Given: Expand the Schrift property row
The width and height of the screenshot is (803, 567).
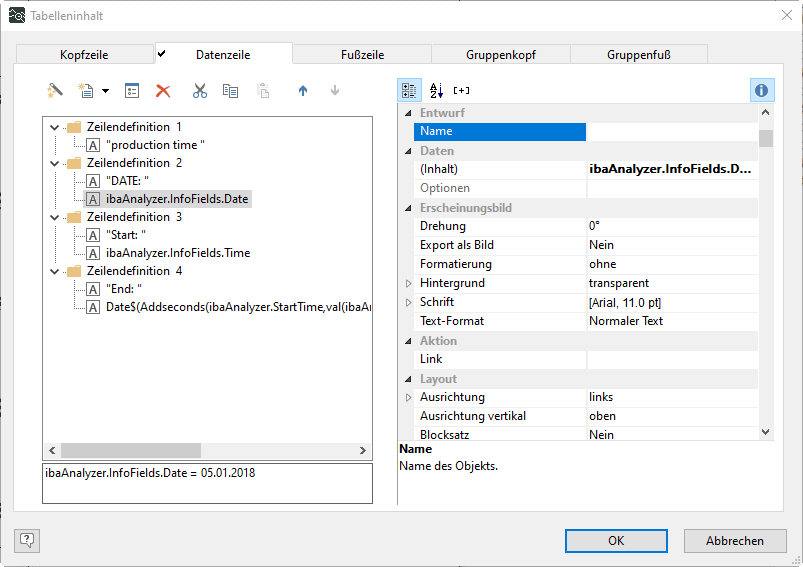Looking at the screenshot, I should point(408,302).
